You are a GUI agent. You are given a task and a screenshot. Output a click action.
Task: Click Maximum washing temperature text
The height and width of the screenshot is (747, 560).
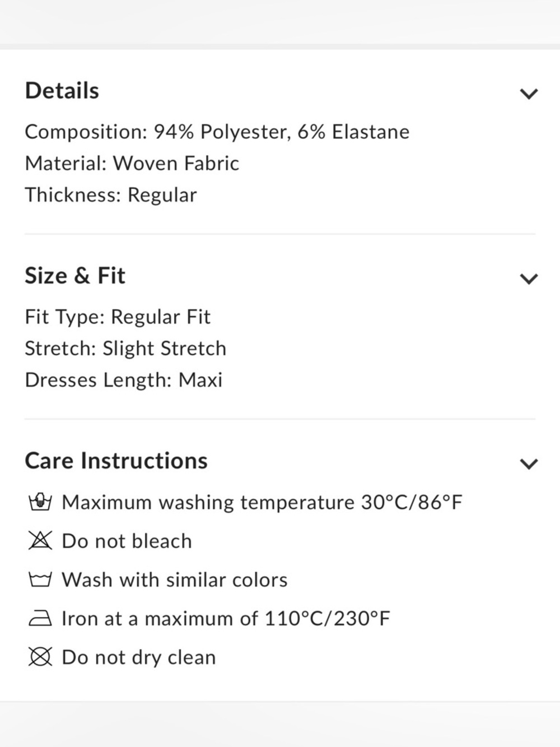(262, 502)
